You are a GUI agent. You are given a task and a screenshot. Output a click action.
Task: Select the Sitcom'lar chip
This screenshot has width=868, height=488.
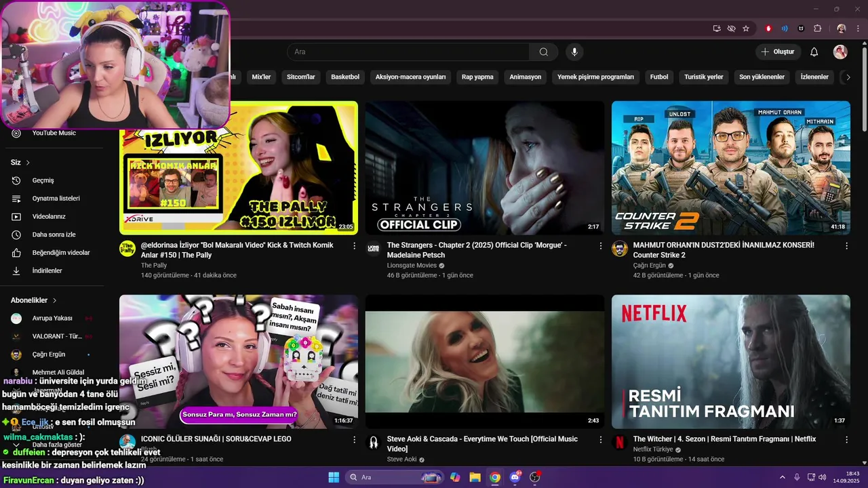point(301,77)
